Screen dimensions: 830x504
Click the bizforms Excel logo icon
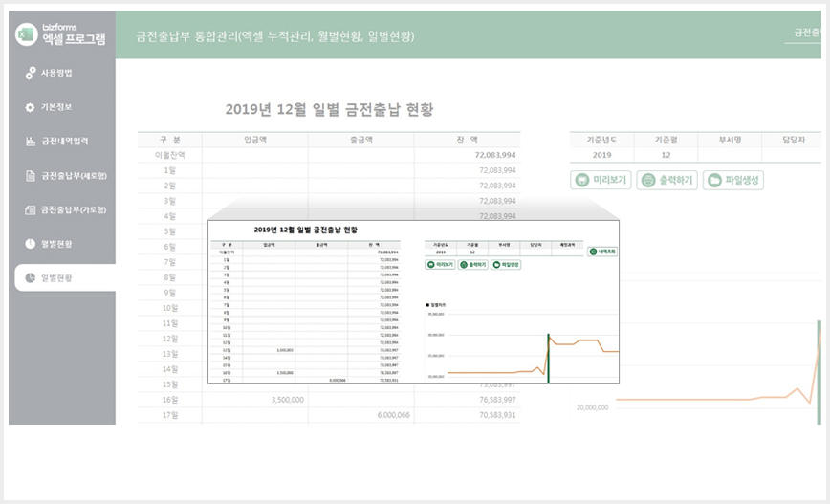[26, 34]
